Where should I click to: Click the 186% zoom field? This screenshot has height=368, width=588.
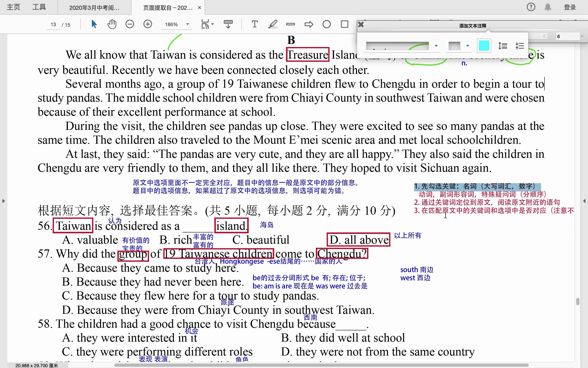tap(171, 25)
